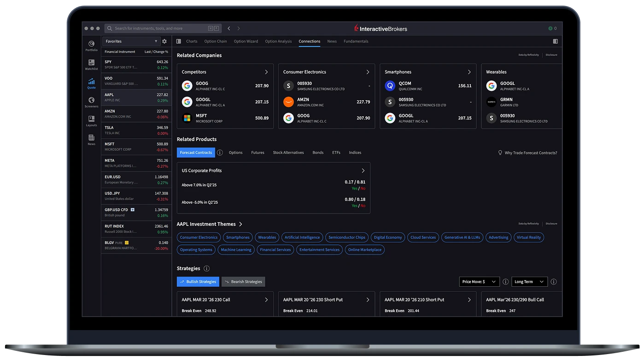
Task: Open the Option Wizard tab
Action: coord(246,41)
